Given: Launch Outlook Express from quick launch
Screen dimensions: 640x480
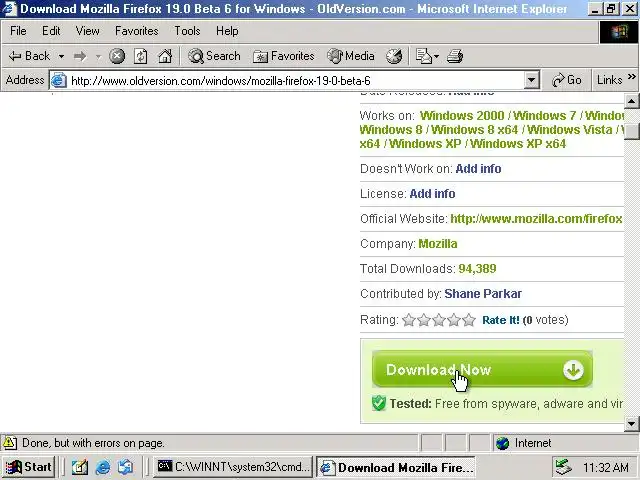Looking at the screenshot, I should tap(125, 467).
